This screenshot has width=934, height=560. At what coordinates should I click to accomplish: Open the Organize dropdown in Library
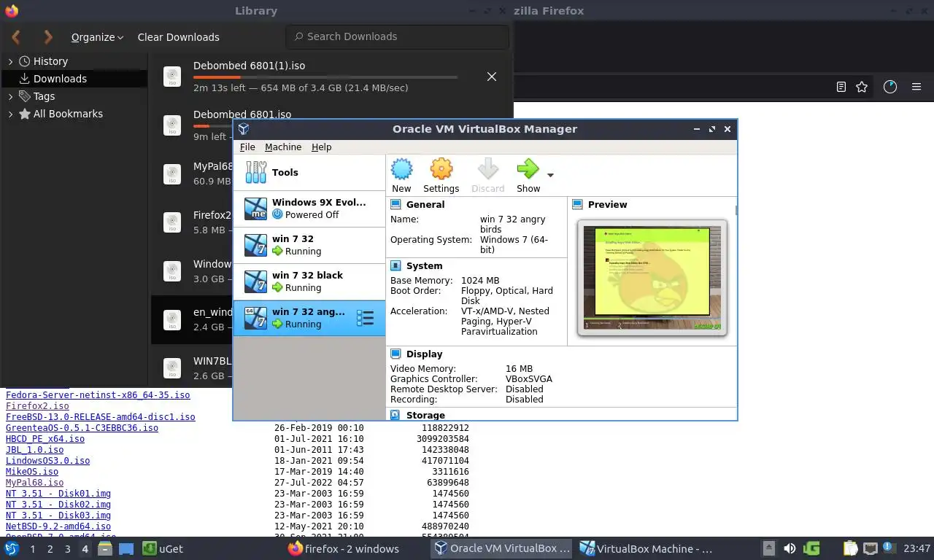pos(97,37)
